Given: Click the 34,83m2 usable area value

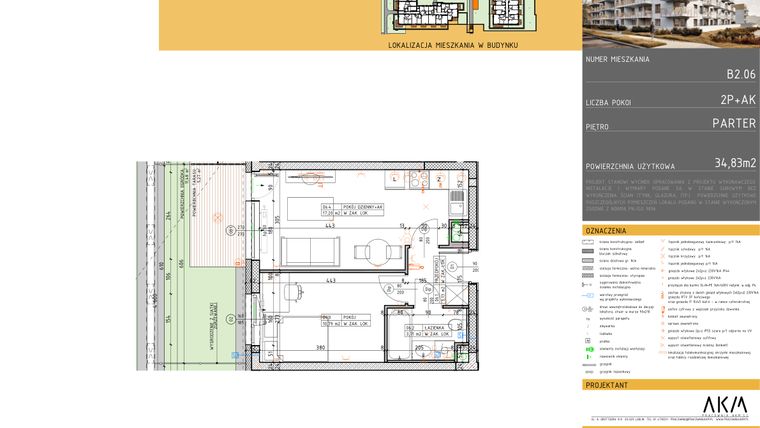Looking at the screenshot, I should 735,162.
